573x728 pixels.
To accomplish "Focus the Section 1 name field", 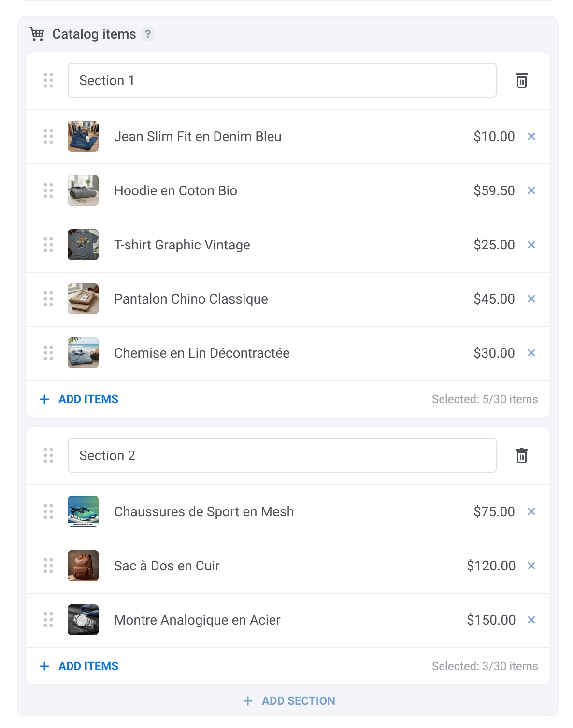I will [x=282, y=80].
